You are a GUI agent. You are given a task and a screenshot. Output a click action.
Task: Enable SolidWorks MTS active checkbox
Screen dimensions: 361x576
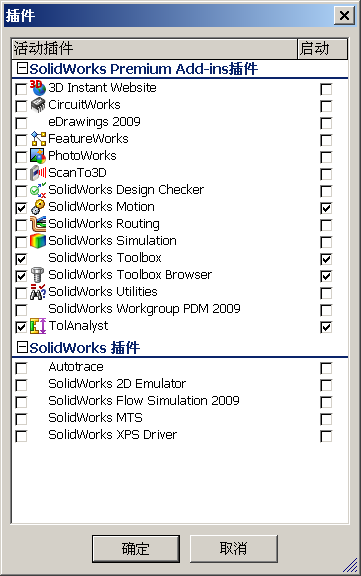click(x=21, y=419)
